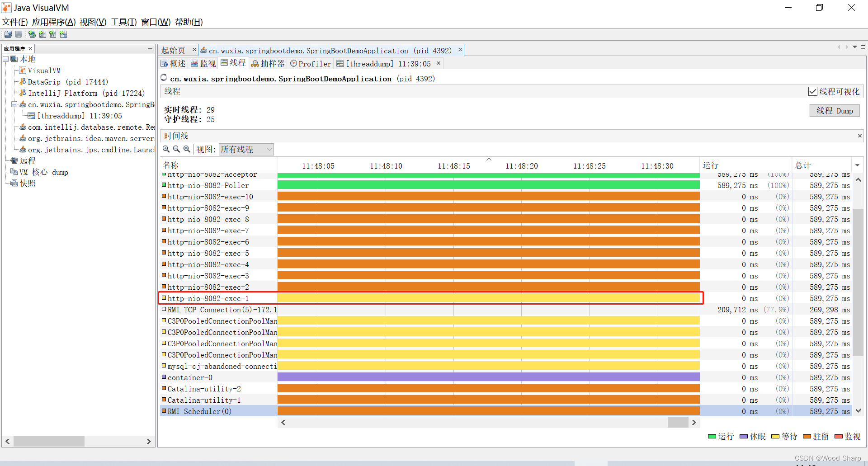Click the purple timeline bar of container-0
The width and height of the screenshot is (868, 466).
coord(488,377)
